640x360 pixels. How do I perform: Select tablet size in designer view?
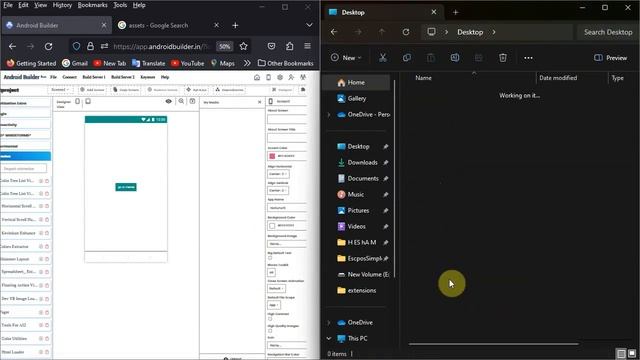[x=88, y=101]
